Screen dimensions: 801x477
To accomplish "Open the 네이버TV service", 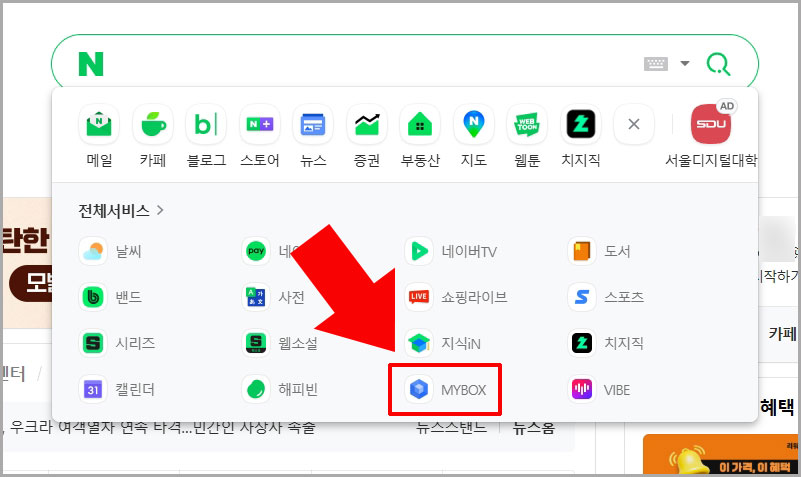I will tap(451, 251).
